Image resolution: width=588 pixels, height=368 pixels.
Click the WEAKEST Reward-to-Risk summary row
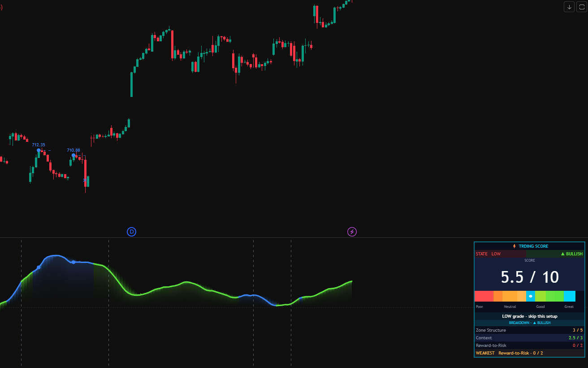coord(530,353)
